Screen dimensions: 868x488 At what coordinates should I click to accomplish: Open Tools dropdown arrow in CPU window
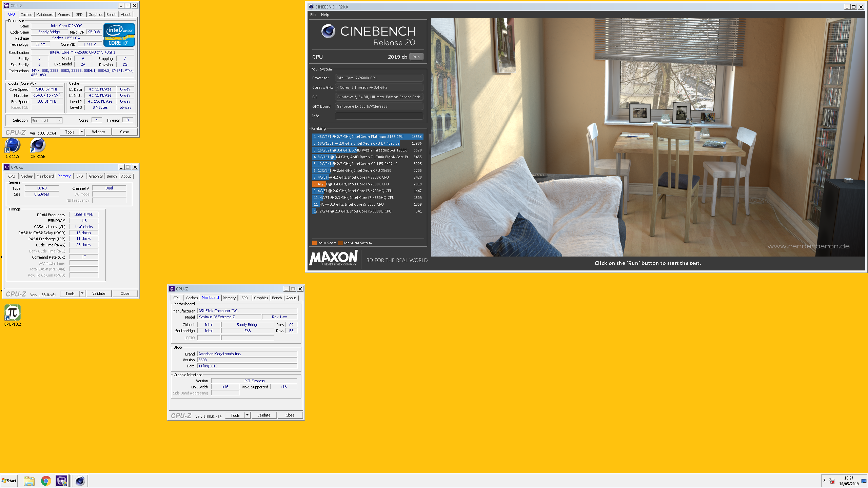82,132
